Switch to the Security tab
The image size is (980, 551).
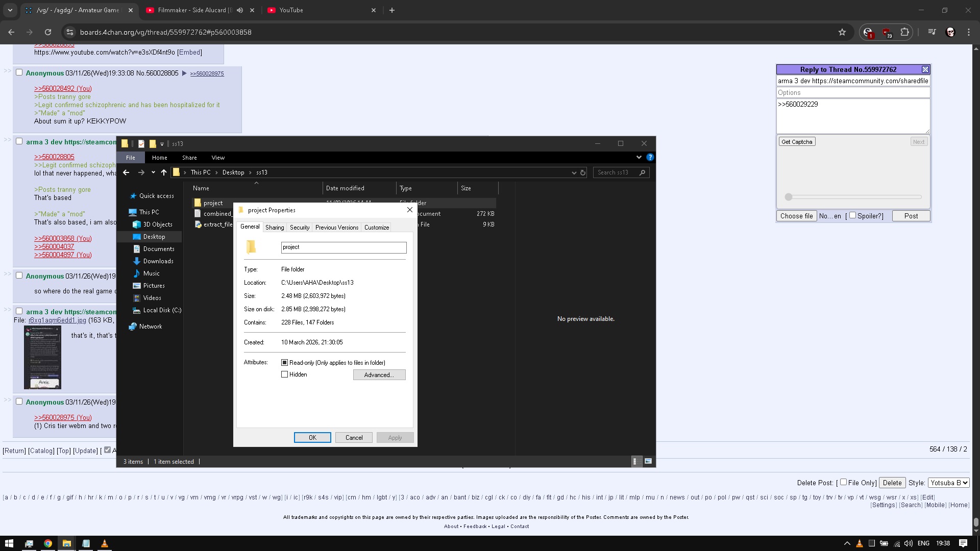(x=299, y=228)
